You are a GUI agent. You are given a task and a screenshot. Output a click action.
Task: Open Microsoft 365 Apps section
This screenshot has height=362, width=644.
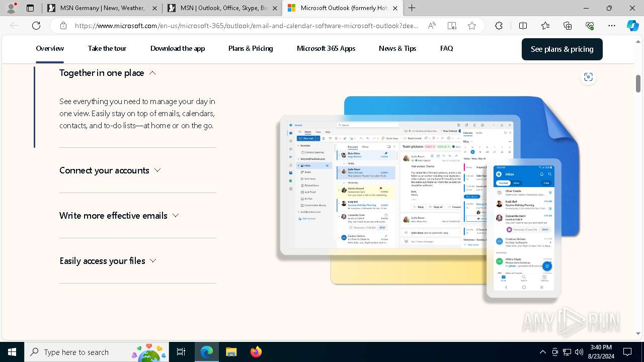coord(326,48)
